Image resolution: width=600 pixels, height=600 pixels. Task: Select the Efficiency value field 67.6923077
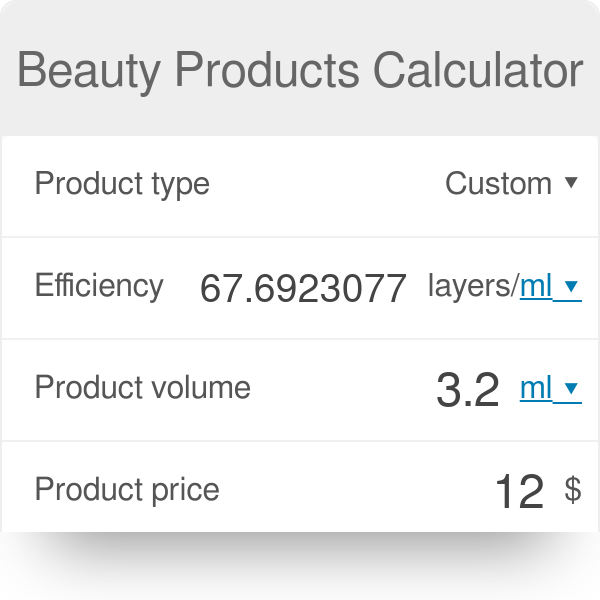coord(303,288)
